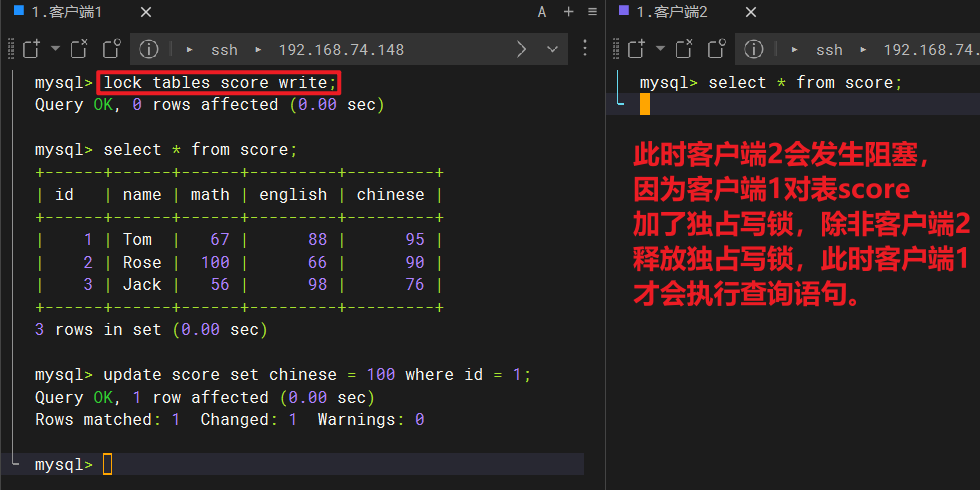Click the 'id' column header

[x=64, y=195]
